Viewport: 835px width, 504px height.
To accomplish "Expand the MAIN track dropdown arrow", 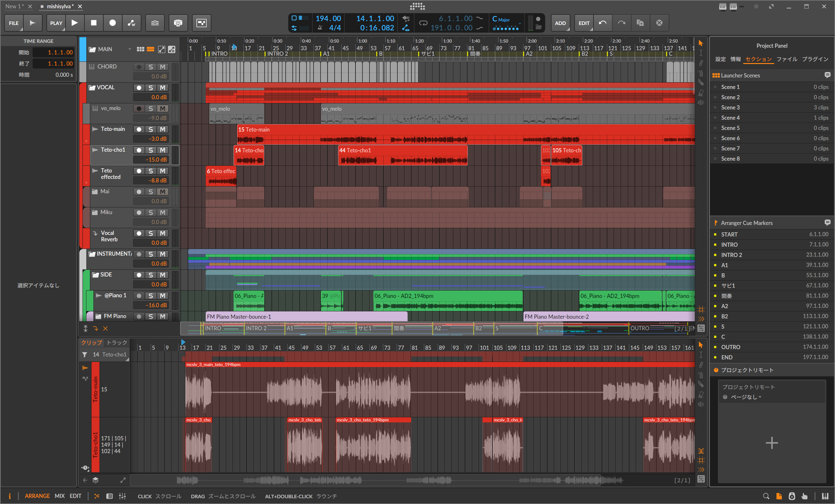I will pos(130,49).
